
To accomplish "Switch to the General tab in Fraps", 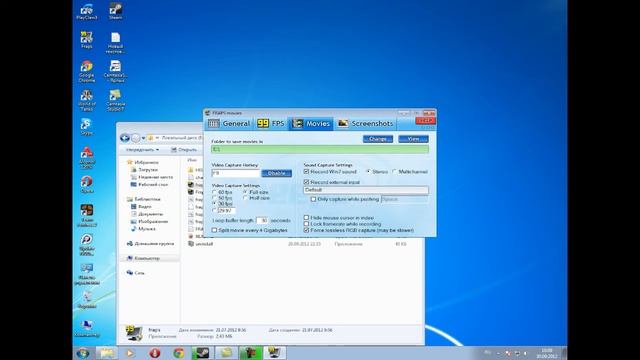I will pyautogui.click(x=229, y=123).
